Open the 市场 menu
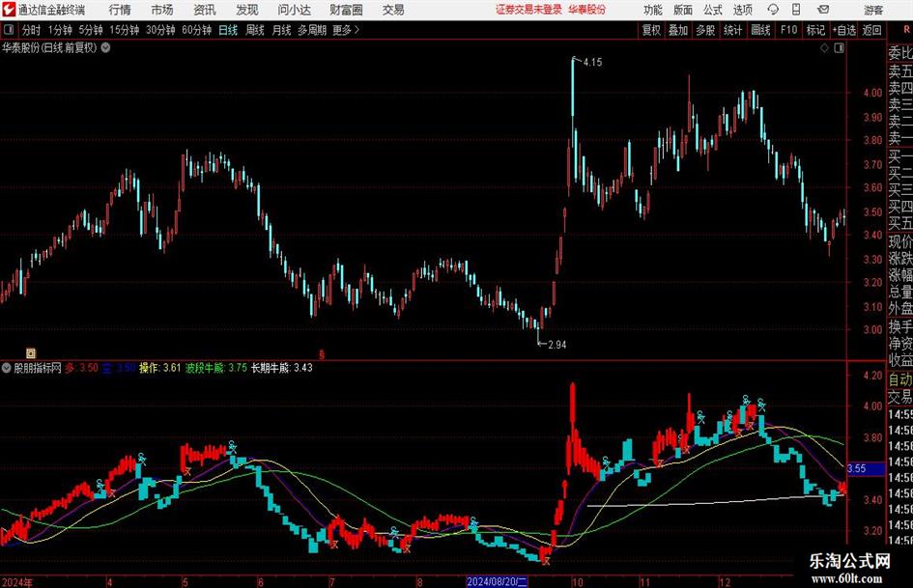 [162, 10]
